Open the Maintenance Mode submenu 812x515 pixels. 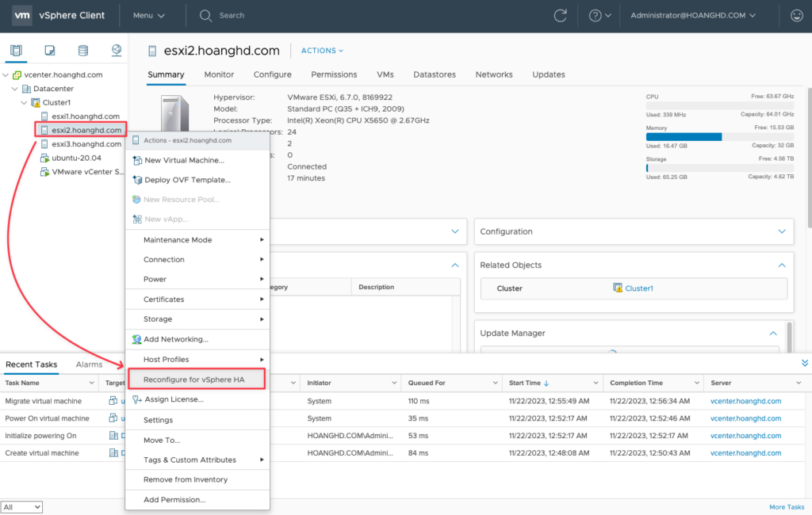(197, 239)
